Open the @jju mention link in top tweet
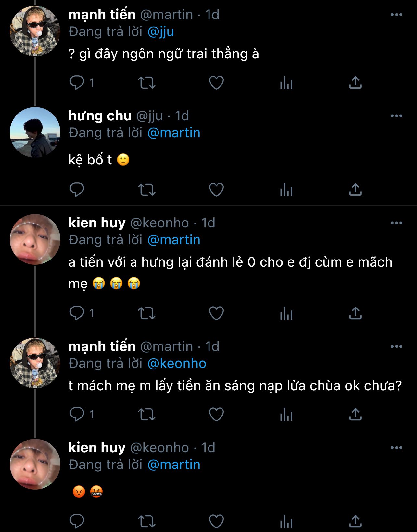Screen dimensions: 417x532 (161, 32)
